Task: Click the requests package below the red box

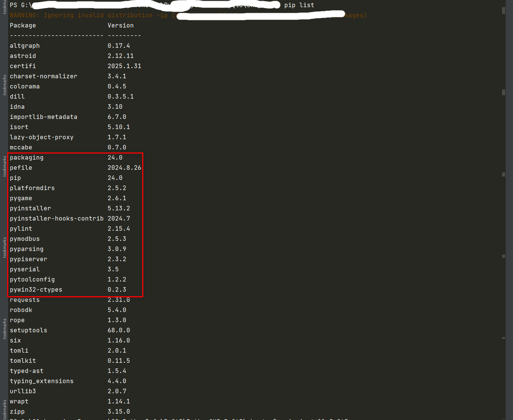Action: [24, 300]
